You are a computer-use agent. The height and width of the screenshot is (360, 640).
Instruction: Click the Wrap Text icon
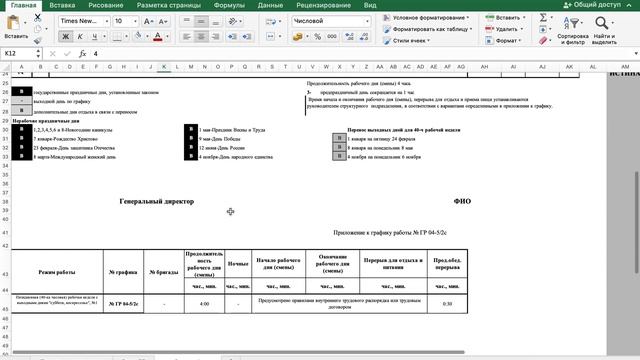[271, 21]
